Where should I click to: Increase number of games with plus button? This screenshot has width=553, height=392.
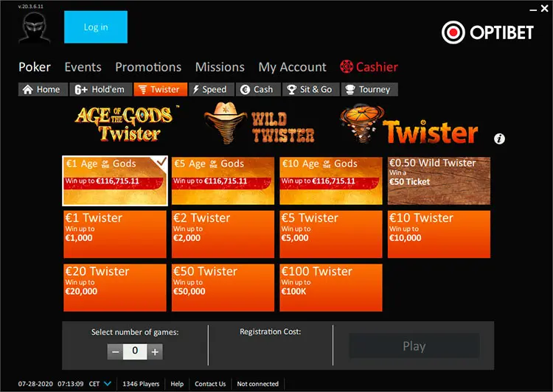point(155,351)
